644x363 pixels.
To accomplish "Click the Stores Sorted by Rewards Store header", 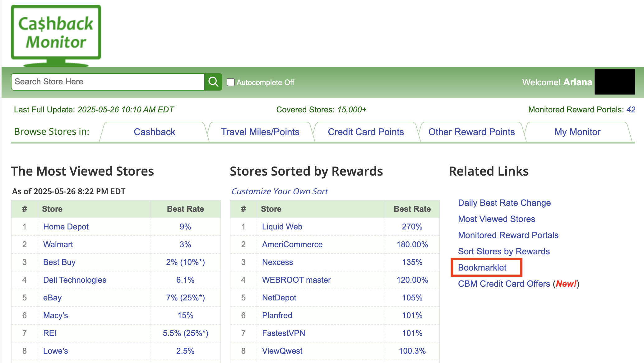I will click(x=271, y=209).
